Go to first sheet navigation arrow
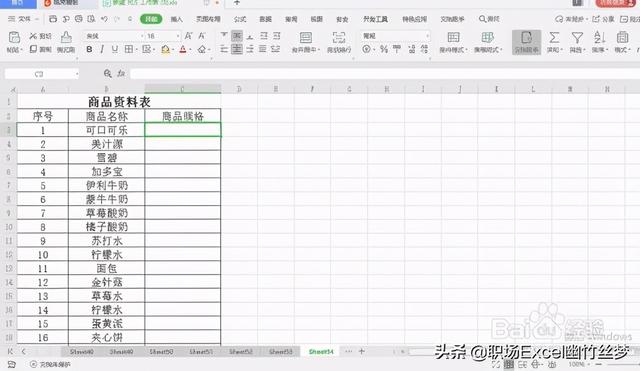 (x=10, y=351)
